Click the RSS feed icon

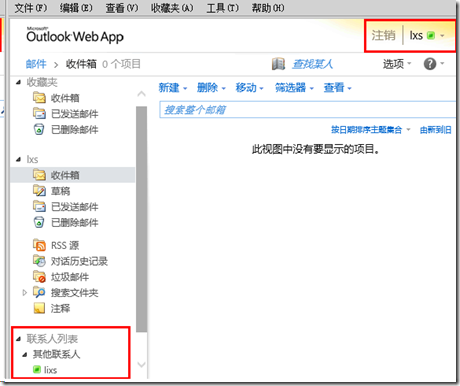tap(39, 245)
